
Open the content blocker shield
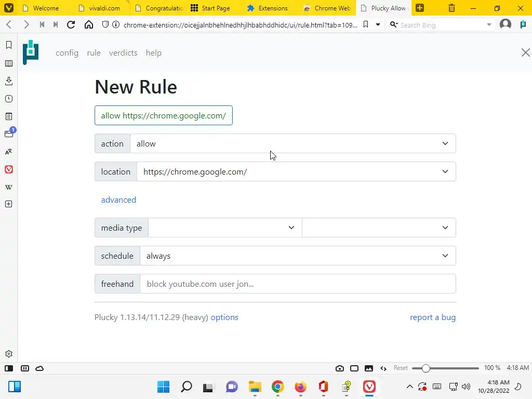point(105,24)
